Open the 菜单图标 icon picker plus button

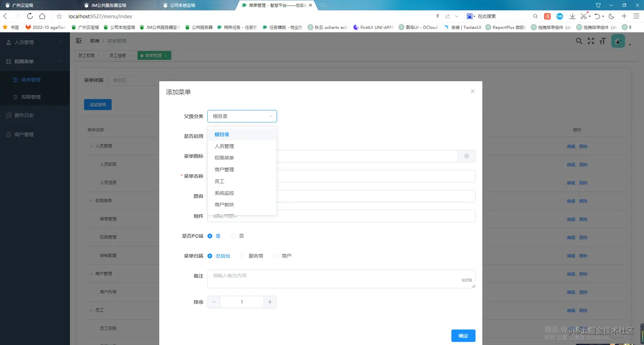[x=466, y=156]
